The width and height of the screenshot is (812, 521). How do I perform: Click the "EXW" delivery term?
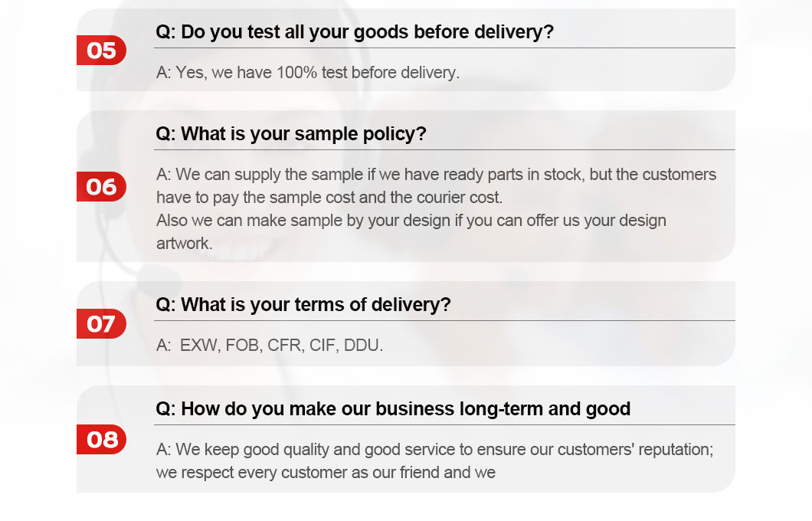[200, 346]
